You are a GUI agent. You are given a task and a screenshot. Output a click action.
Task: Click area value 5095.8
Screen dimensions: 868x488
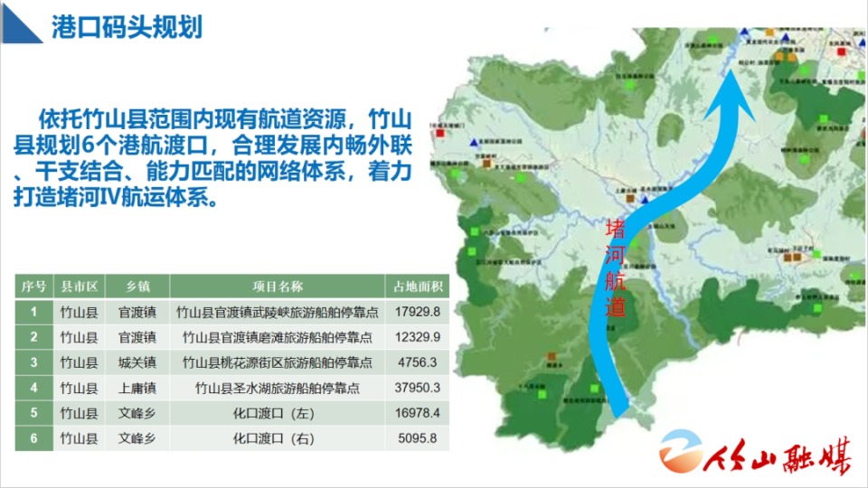click(418, 438)
